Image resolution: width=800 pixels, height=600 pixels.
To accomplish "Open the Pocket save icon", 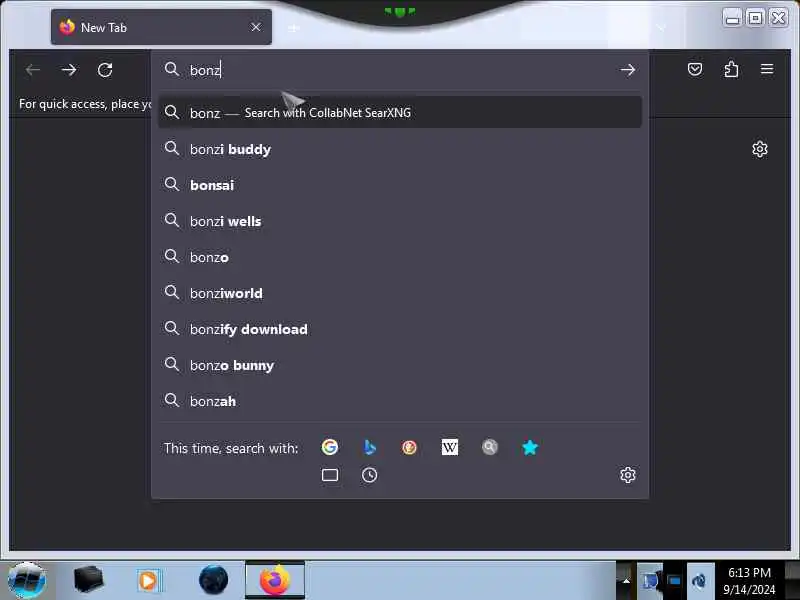I will [x=694, y=69].
